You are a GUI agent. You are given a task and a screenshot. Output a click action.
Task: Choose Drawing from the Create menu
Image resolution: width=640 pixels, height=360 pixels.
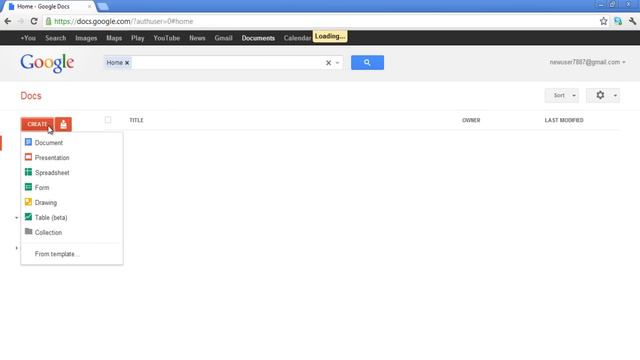[x=72, y=203]
